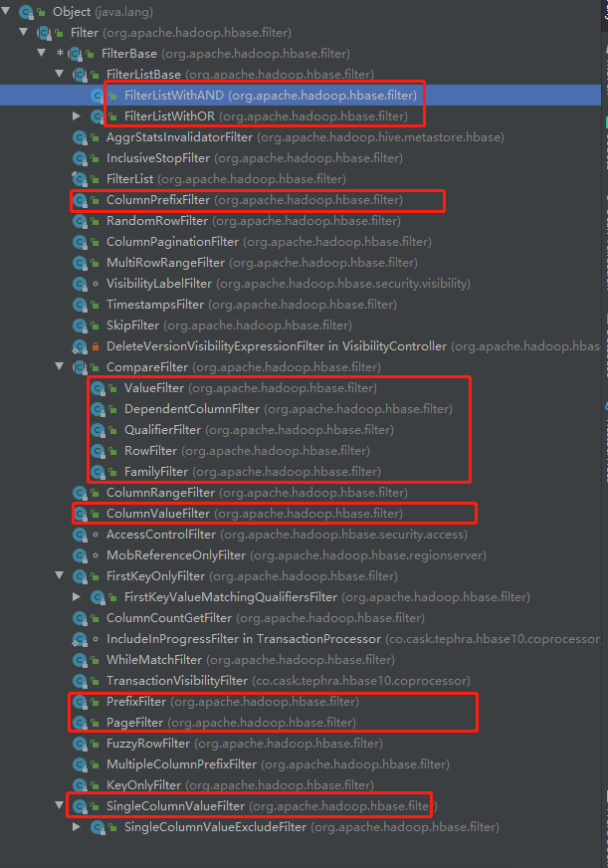Collapse the FilterBase node arrow
Screen dimensions: 608x868
coord(42,53)
